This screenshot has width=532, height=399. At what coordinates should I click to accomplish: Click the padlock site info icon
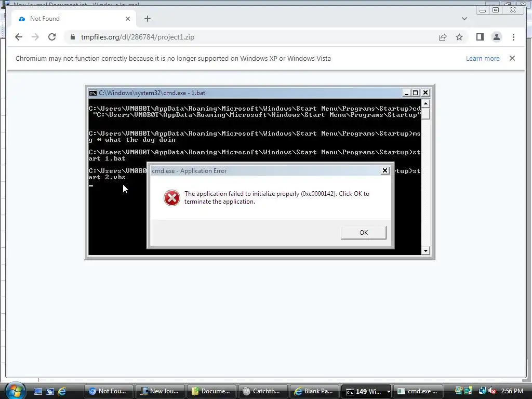(72, 37)
